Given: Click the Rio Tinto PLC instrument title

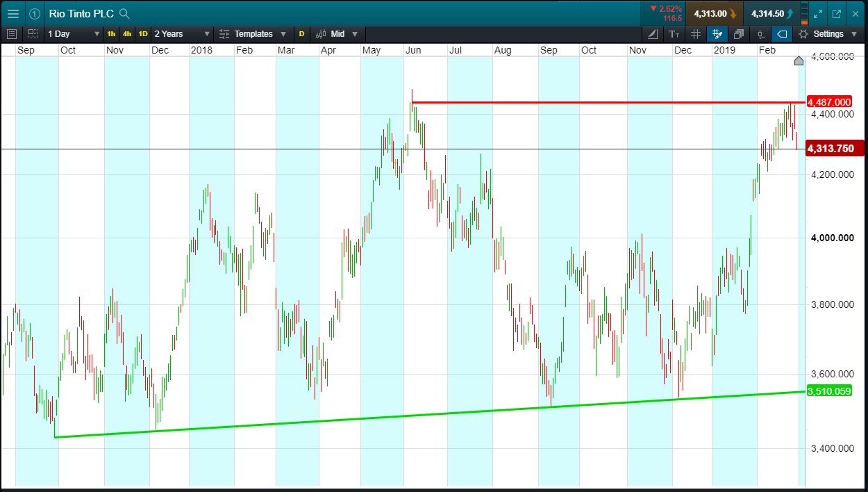Looking at the screenshot, I should click(82, 13).
